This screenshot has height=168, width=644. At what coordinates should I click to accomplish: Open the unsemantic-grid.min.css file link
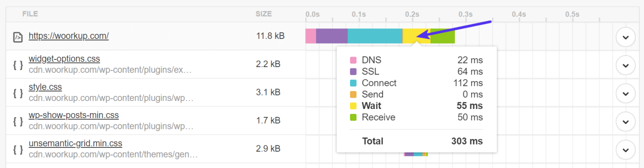tap(75, 144)
